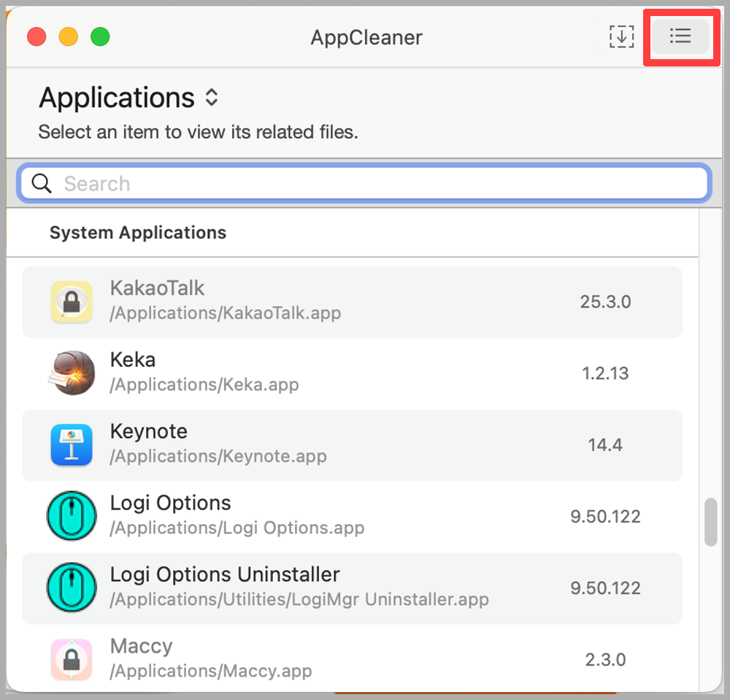Click the /Applications/Logi Options.app path

tap(237, 528)
